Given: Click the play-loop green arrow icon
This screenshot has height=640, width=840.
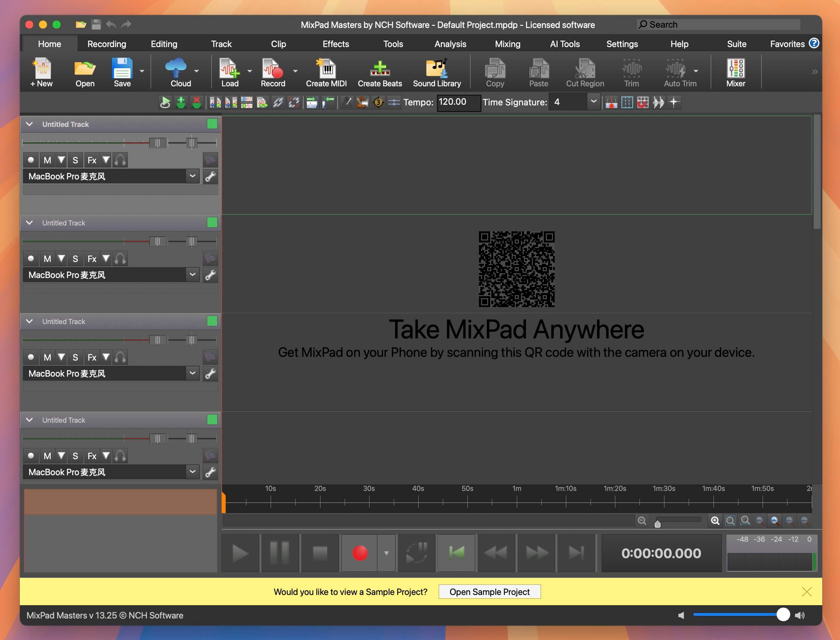Looking at the screenshot, I should pyautogui.click(x=165, y=102).
